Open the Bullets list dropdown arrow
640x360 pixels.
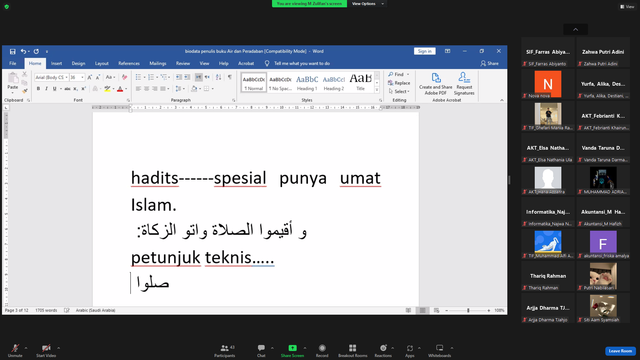(x=144, y=77)
